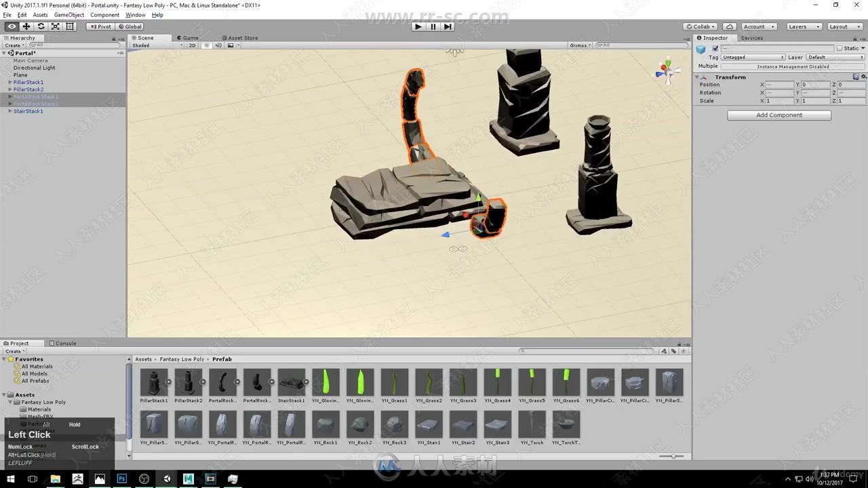Select the Rotate tool
The width and height of the screenshot is (868, 488).
click(x=41, y=26)
